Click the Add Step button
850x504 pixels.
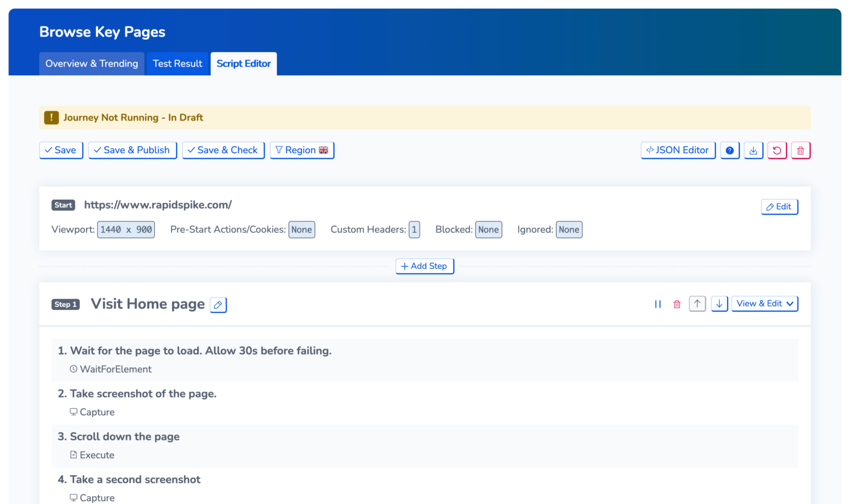(424, 266)
